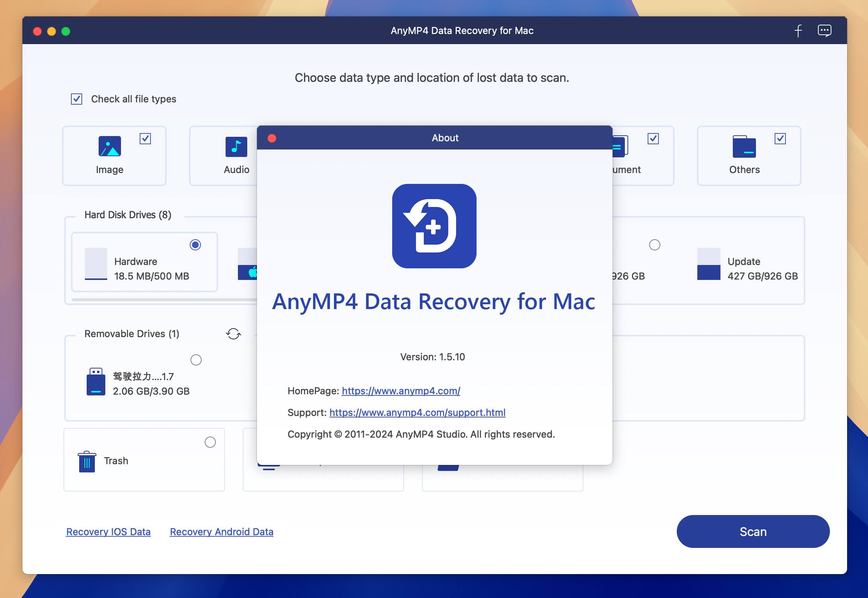Toggle the Check all file types checkbox
868x598 pixels.
tap(77, 99)
